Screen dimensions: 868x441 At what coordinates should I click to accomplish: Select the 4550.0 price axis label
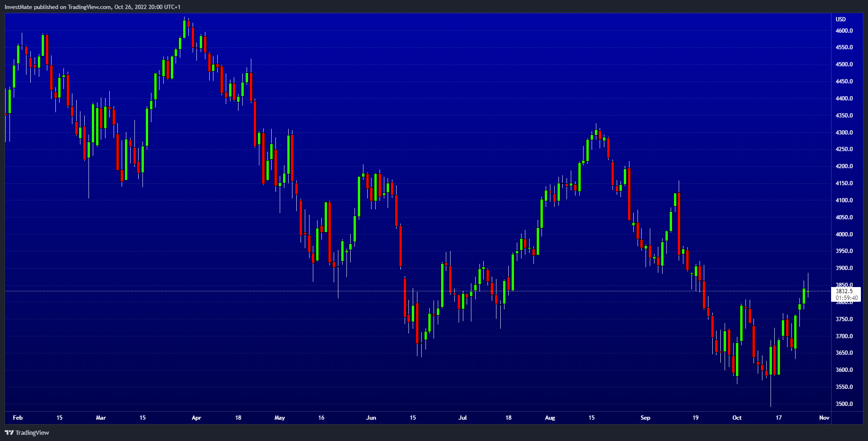tap(844, 47)
